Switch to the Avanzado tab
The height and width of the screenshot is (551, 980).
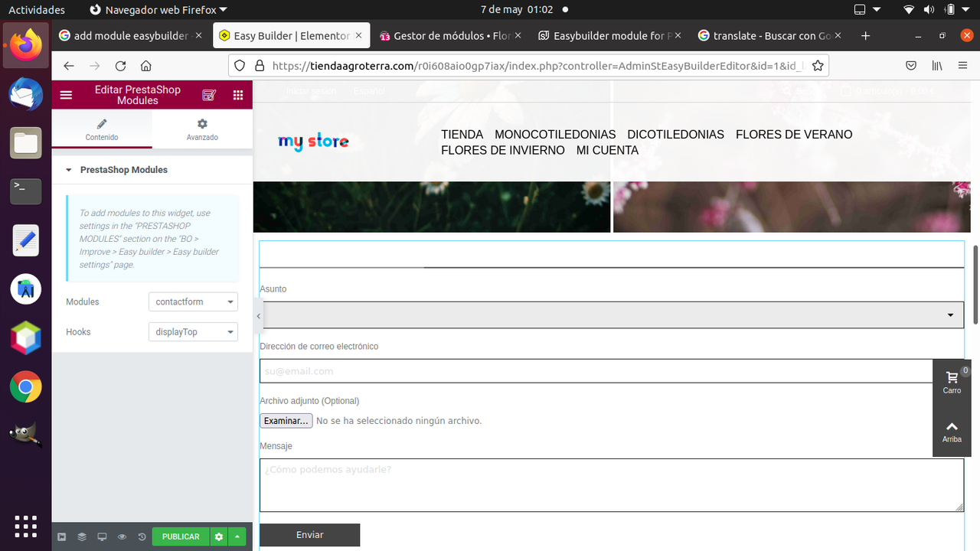[202, 129]
